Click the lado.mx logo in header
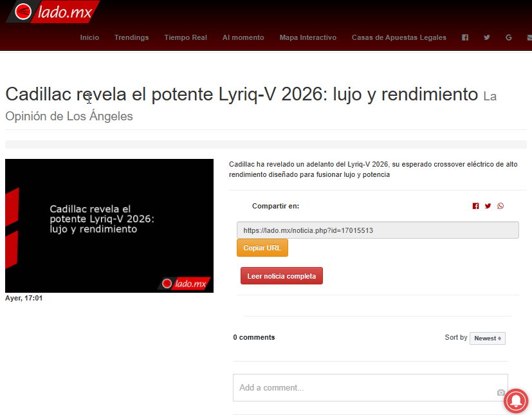Screen dimensions: 532x415 click(53, 12)
